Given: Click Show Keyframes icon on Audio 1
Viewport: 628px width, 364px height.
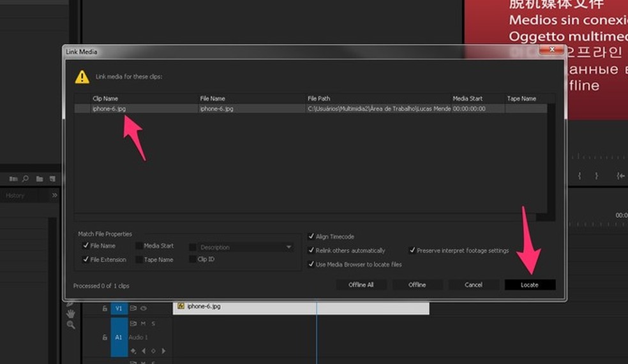Looking at the screenshot, I should [x=133, y=351].
